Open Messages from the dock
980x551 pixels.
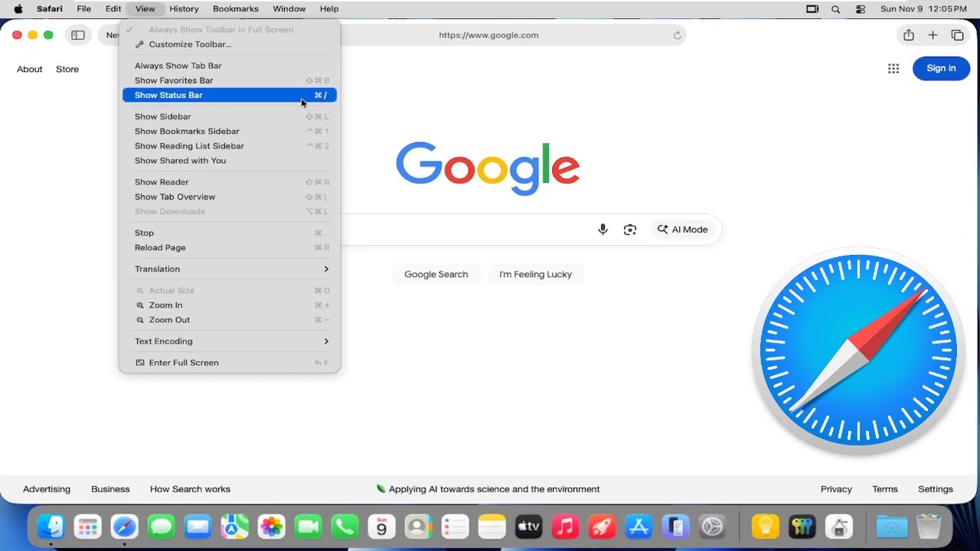pyautogui.click(x=162, y=527)
